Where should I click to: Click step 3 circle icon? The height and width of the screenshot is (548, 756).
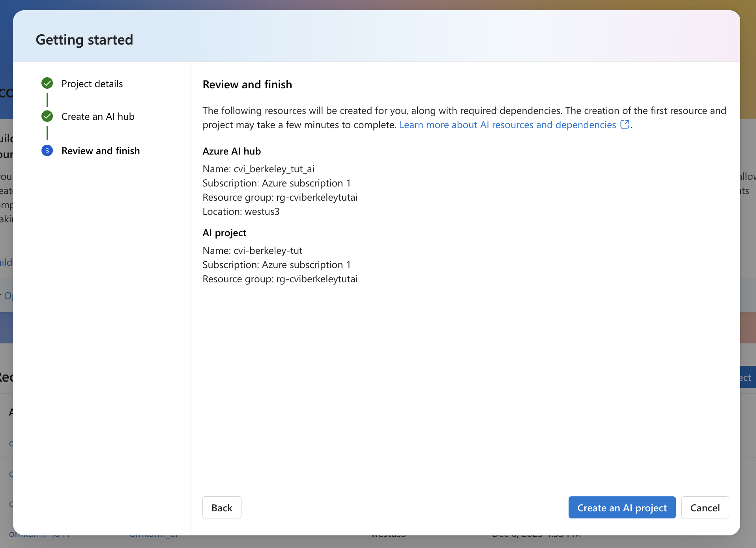47,150
